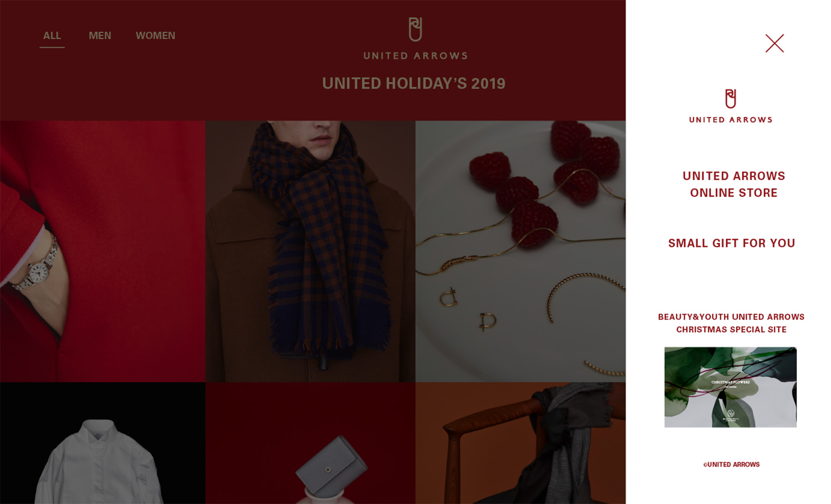Viewport: 831px width, 504px height.
Task: Open the Small Gift For You link
Action: tap(731, 243)
